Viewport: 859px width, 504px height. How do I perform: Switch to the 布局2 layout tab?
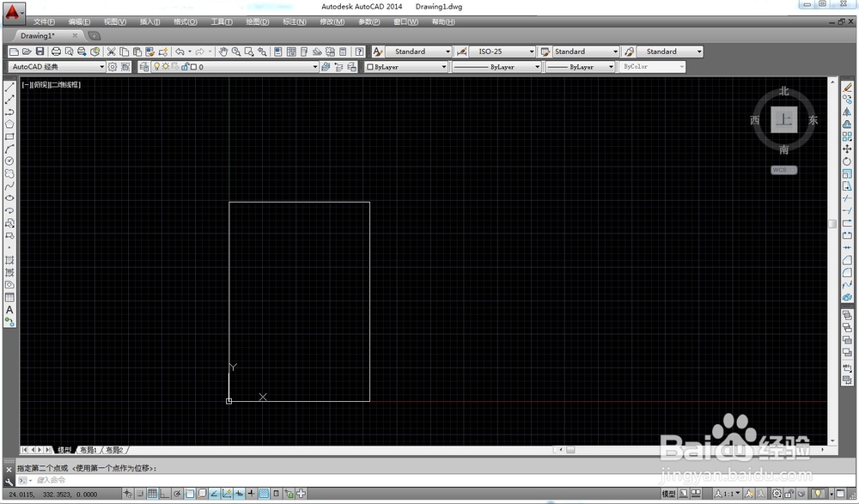tap(114, 450)
